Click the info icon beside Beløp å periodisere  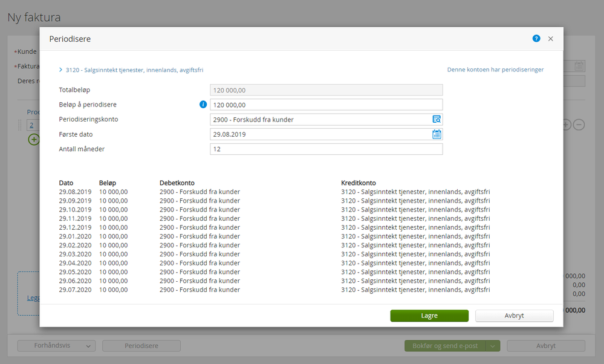(x=203, y=105)
